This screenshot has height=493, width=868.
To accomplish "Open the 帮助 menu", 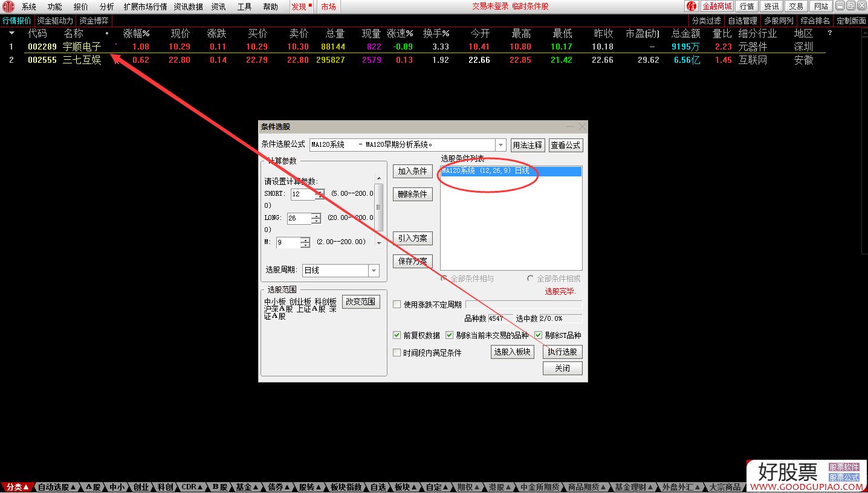I will click(x=270, y=7).
